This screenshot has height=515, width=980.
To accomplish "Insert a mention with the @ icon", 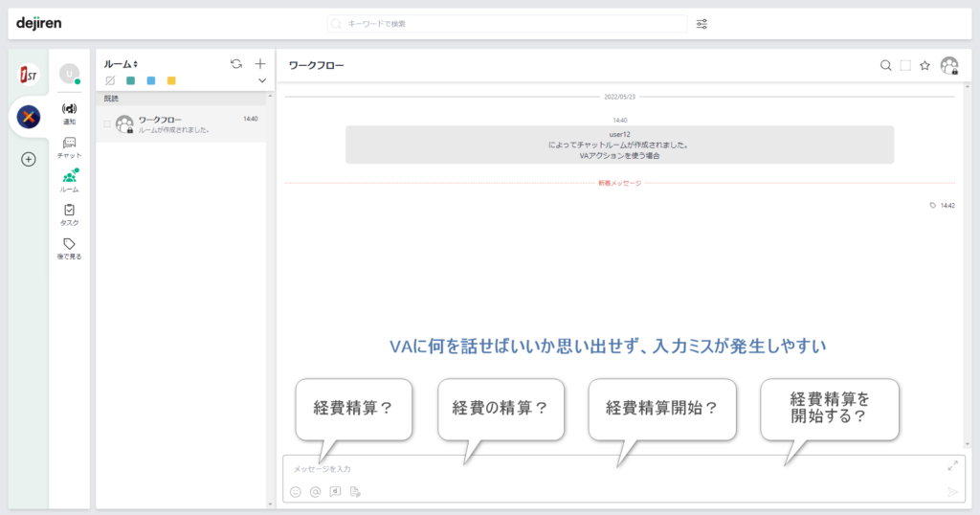I will (x=315, y=492).
